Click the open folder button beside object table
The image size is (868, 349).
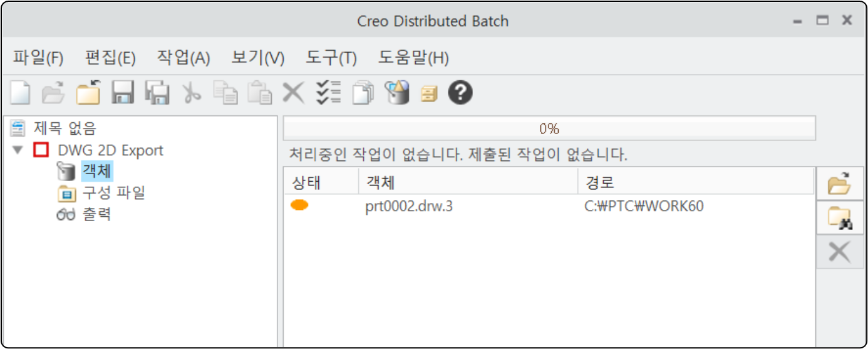click(x=839, y=184)
